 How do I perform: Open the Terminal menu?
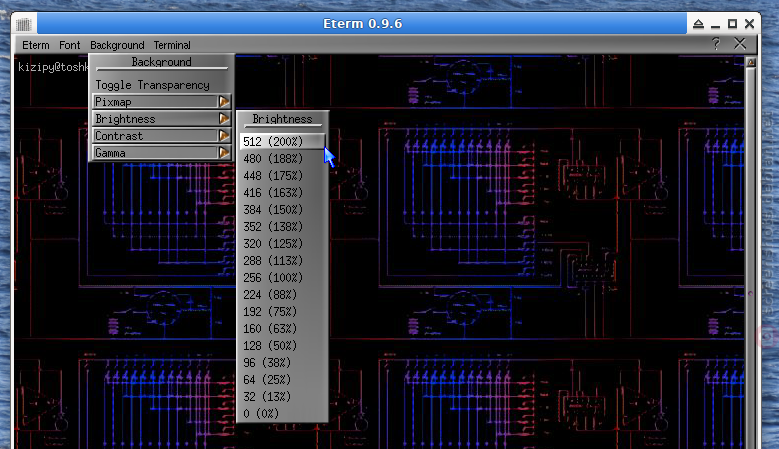(x=172, y=45)
